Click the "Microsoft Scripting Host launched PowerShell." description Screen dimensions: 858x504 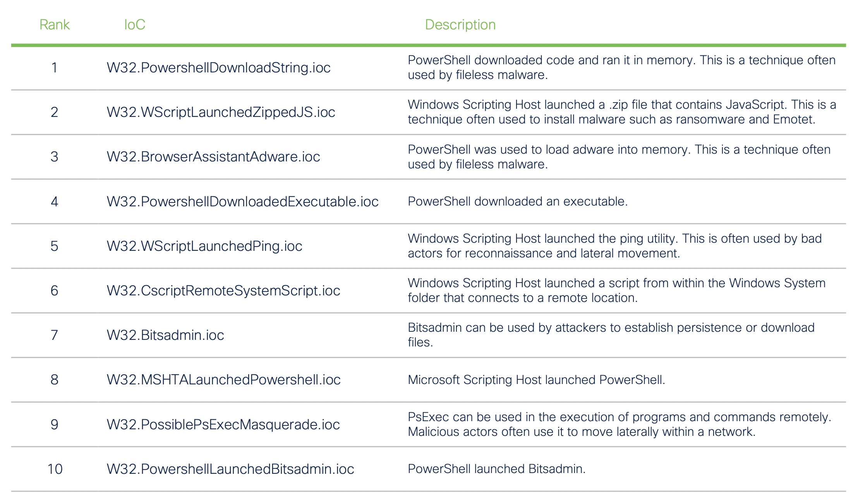coord(536,380)
